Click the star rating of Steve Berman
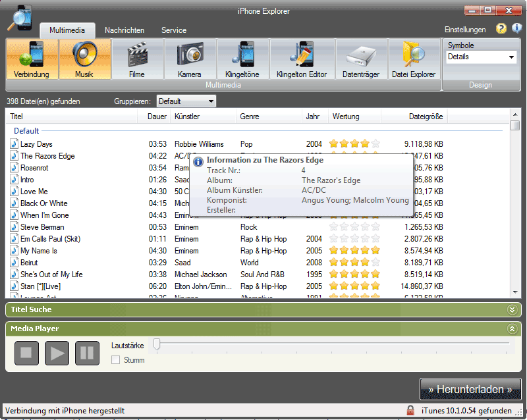This screenshot has width=527, height=420. click(354, 227)
